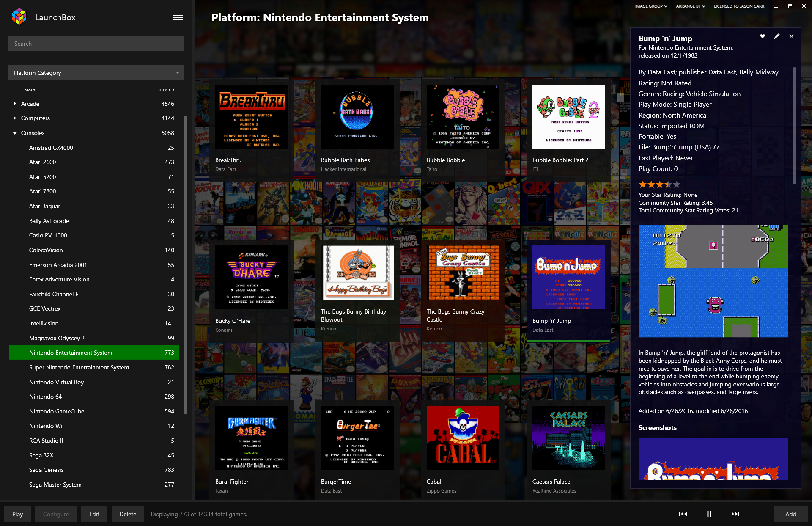Select Nintendo 64 platform
The height and width of the screenshot is (526, 812).
[x=94, y=397]
